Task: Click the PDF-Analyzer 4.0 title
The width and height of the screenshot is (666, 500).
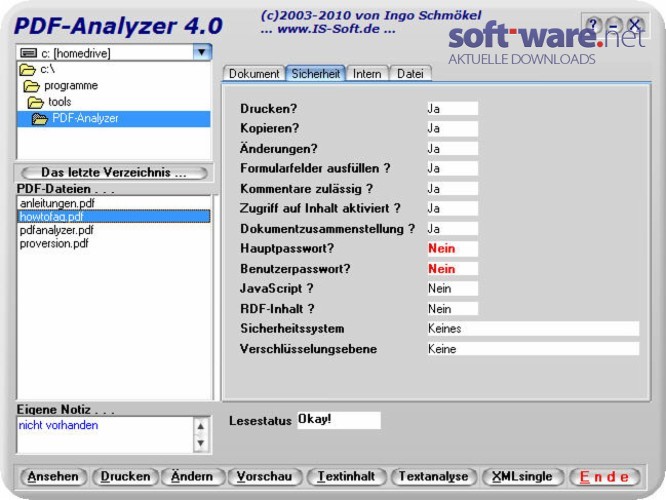Action: tap(119, 26)
